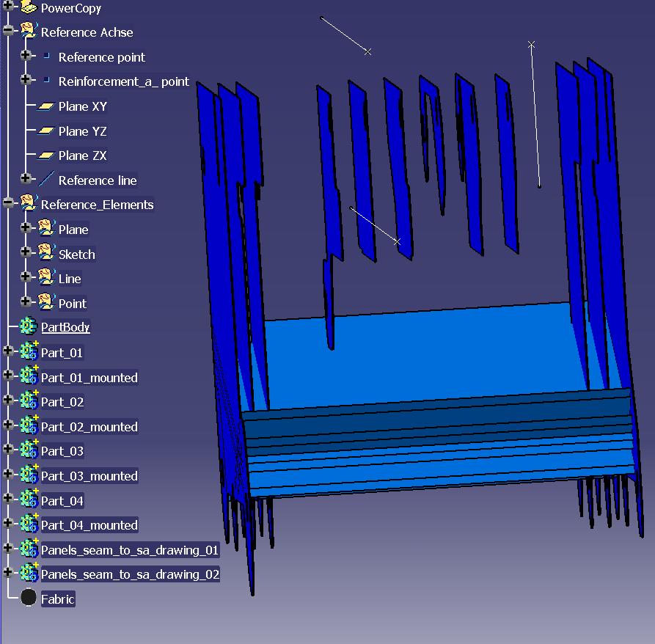Expand the Part_03_mounted node

pos(7,474)
